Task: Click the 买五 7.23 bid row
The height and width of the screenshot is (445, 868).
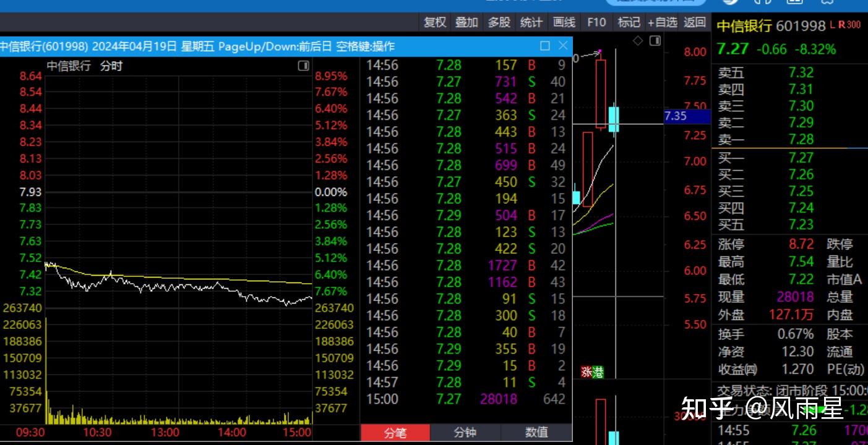Action: tap(789, 225)
